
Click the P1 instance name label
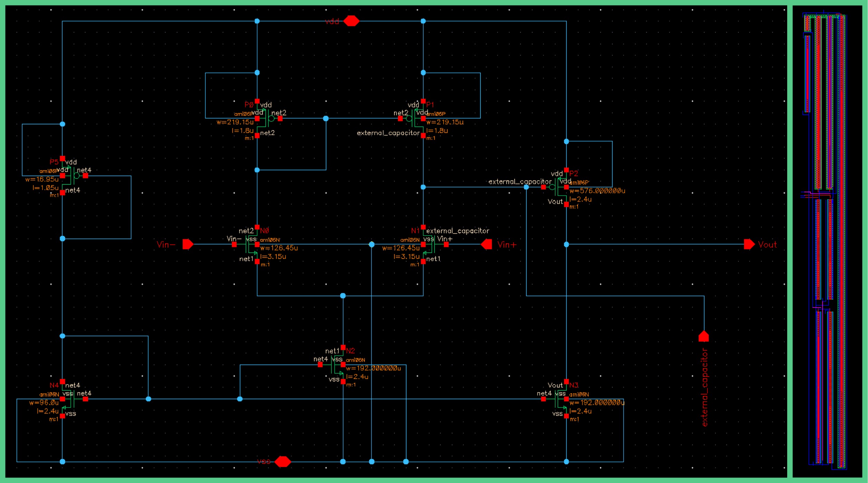click(x=430, y=105)
